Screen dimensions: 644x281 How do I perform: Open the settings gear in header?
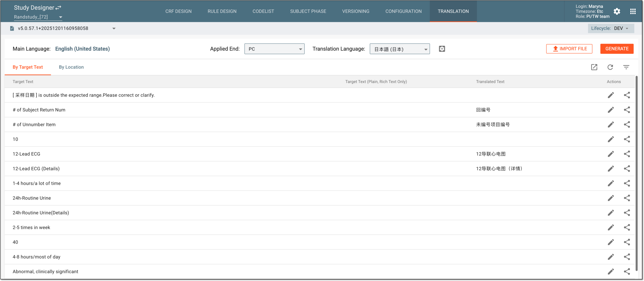pyautogui.click(x=617, y=11)
